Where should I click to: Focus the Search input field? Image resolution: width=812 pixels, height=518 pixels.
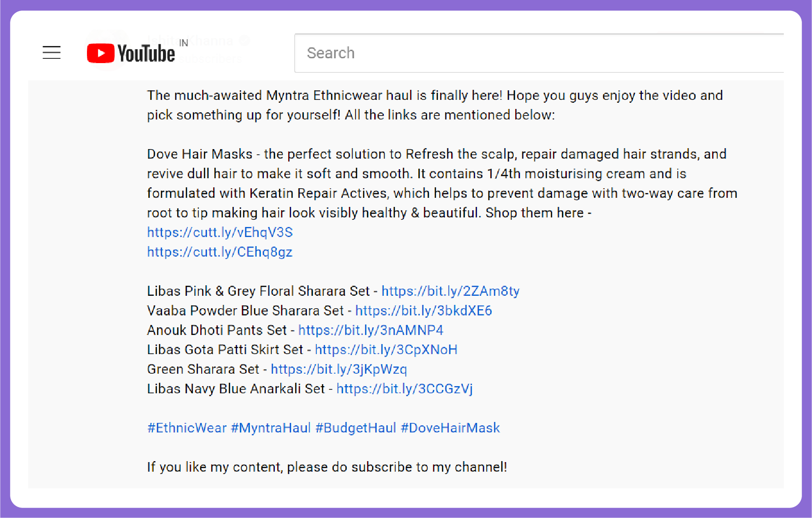point(539,53)
